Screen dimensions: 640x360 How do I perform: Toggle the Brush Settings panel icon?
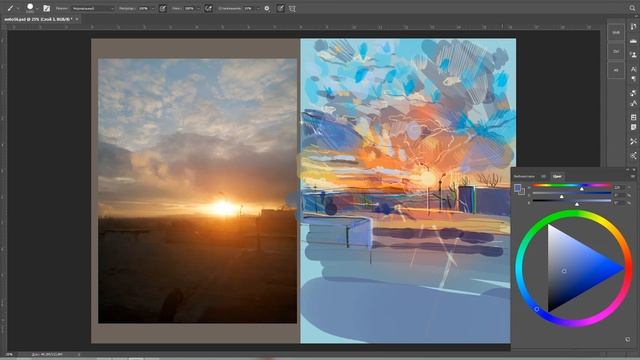pyautogui.click(x=47, y=8)
